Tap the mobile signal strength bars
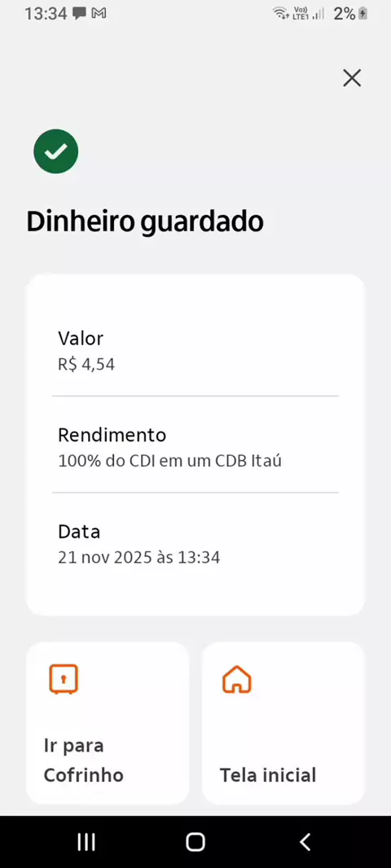Viewport: 391px width, 868px height. [318, 13]
